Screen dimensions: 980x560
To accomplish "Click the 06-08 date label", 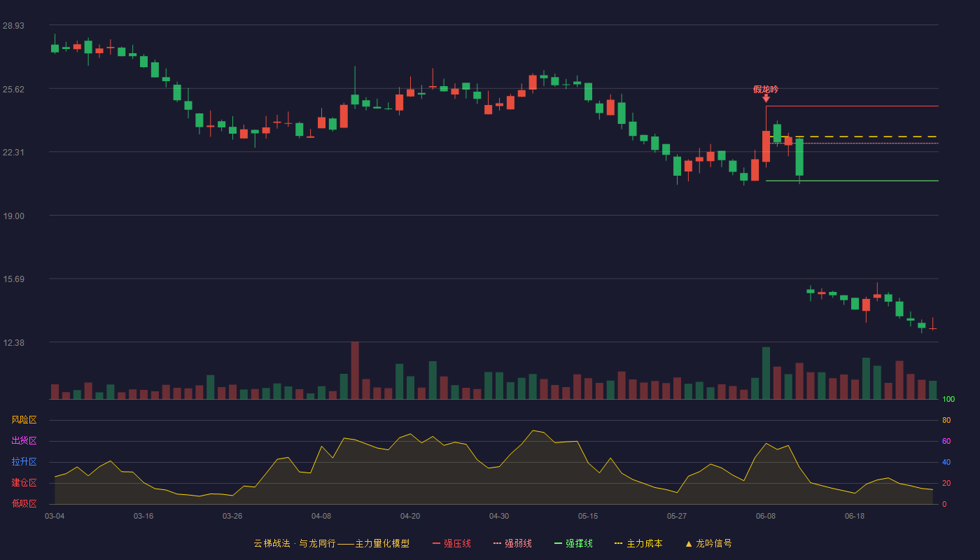I will (766, 516).
